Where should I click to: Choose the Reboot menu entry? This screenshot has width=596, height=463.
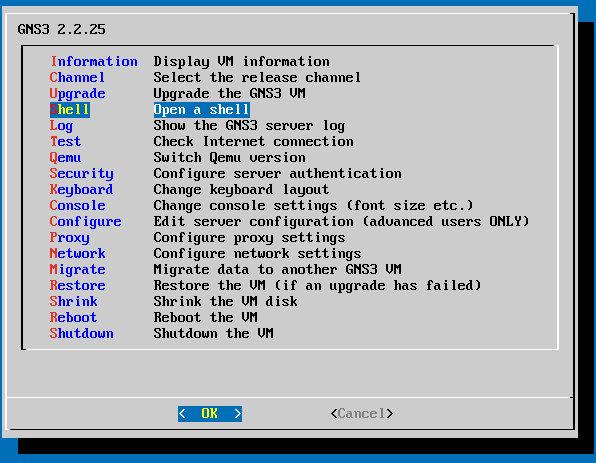click(73, 317)
